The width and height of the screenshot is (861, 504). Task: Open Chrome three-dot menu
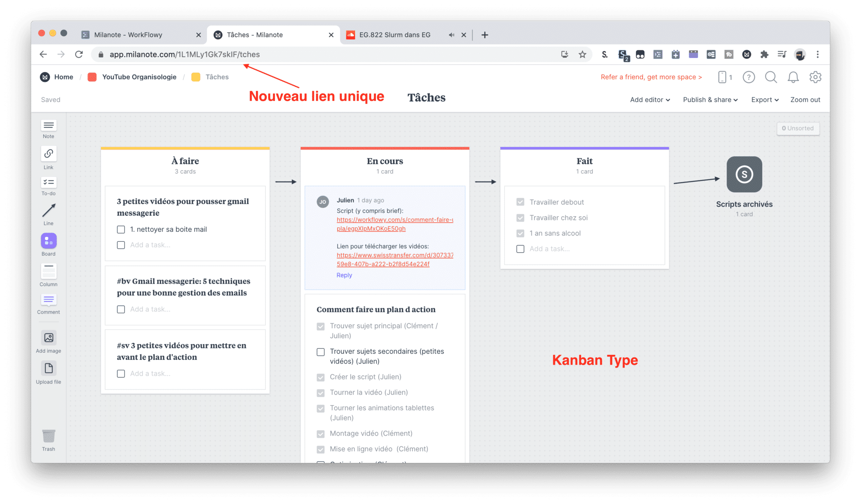point(818,54)
